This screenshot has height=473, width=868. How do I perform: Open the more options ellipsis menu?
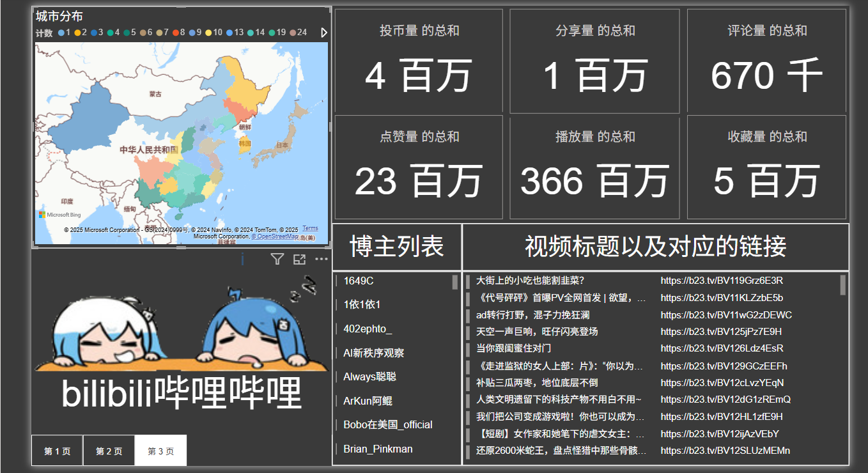click(x=322, y=259)
